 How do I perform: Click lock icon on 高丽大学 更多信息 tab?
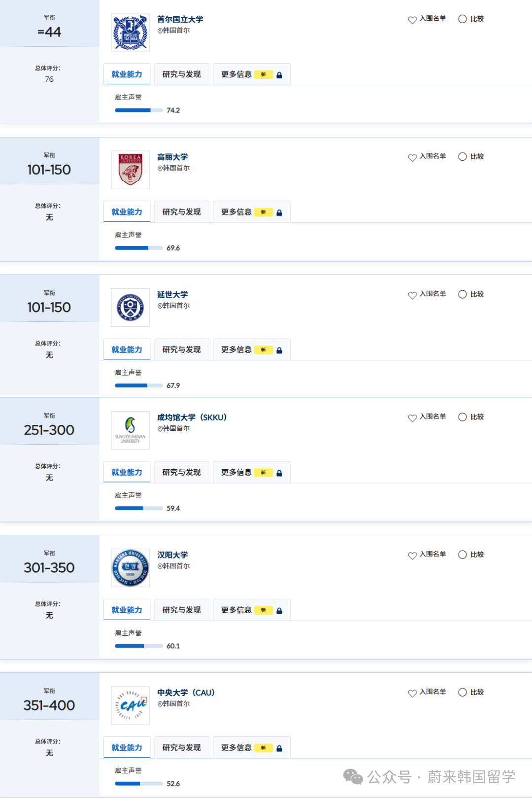coord(279,213)
